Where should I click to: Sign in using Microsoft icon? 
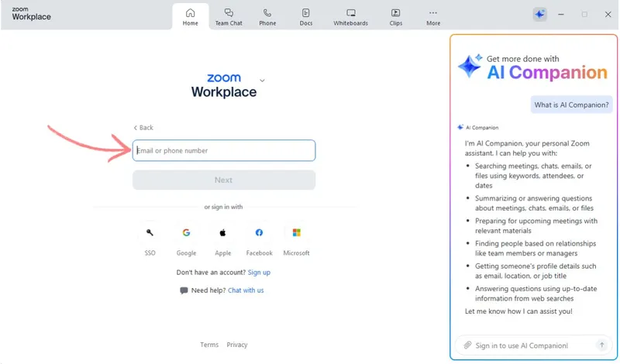pyautogui.click(x=296, y=232)
